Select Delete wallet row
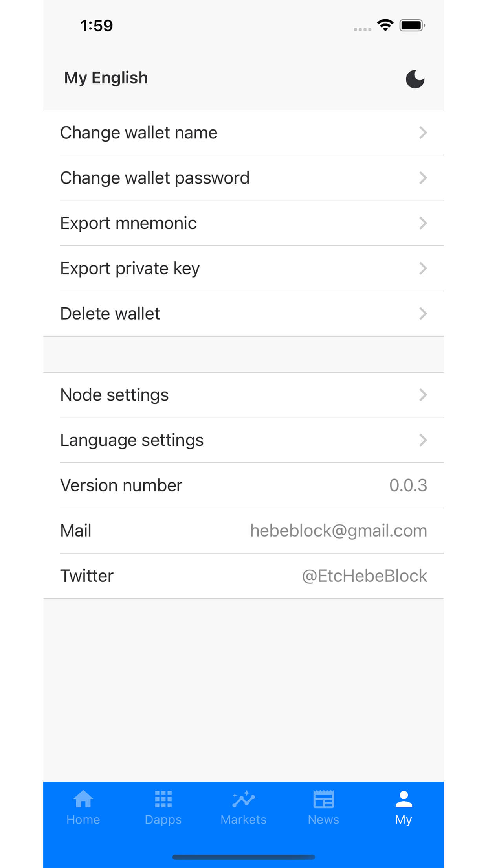Image resolution: width=488 pixels, height=868 pixels. (244, 314)
